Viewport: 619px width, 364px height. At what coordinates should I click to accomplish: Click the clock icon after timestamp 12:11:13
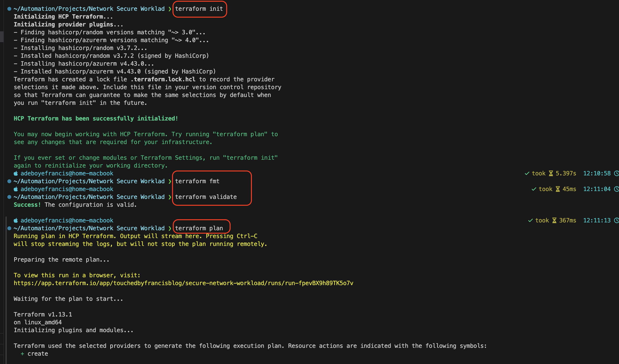point(617,220)
